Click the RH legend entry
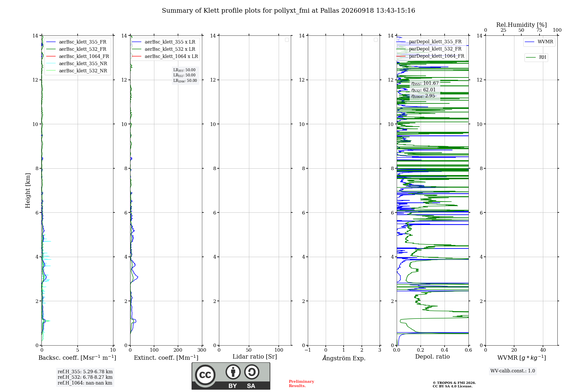This screenshot has height=392, width=577. tap(536, 57)
